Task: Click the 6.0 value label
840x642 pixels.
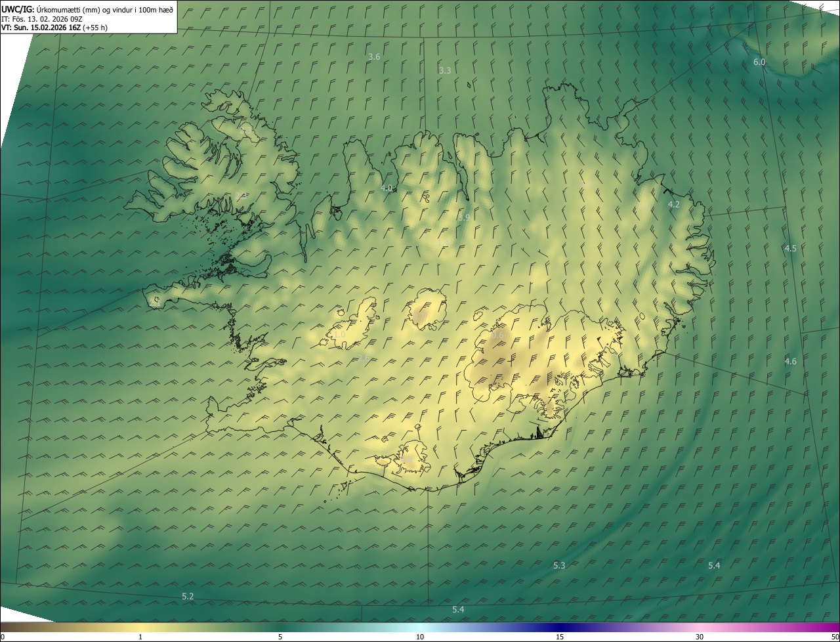Action: [759, 62]
